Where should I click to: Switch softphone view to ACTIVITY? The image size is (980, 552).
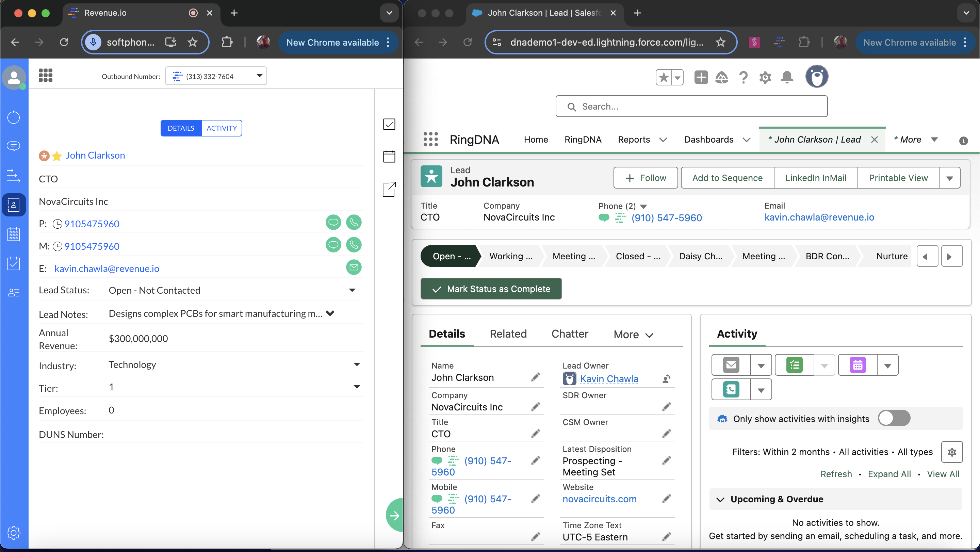(222, 128)
